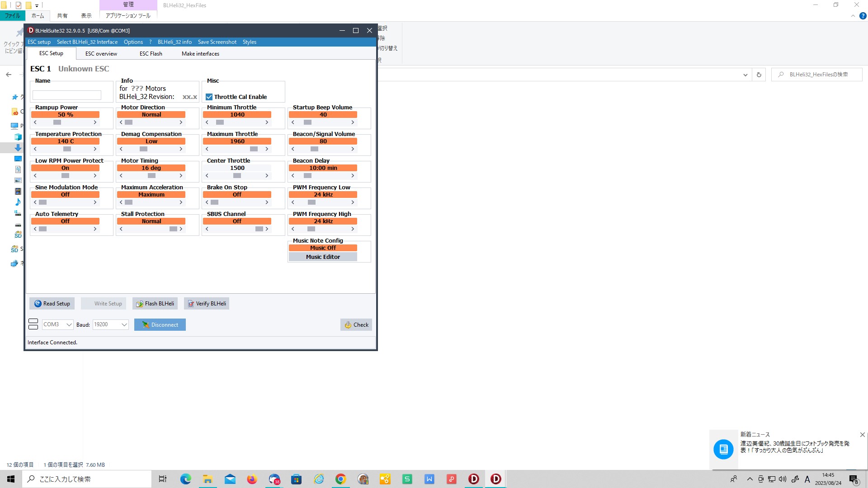Click Save Screenshot menu item
Viewport: 868px width, 488px height.
tap(217, 42)
